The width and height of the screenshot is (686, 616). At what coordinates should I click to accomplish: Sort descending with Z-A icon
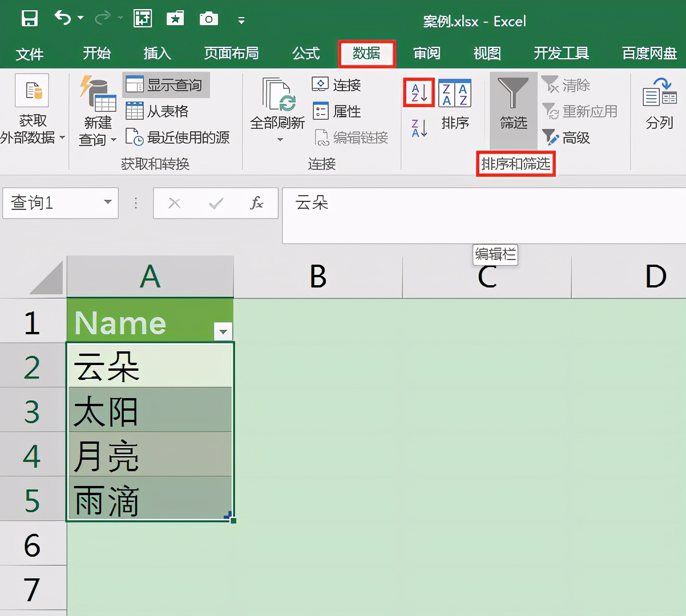419,128
